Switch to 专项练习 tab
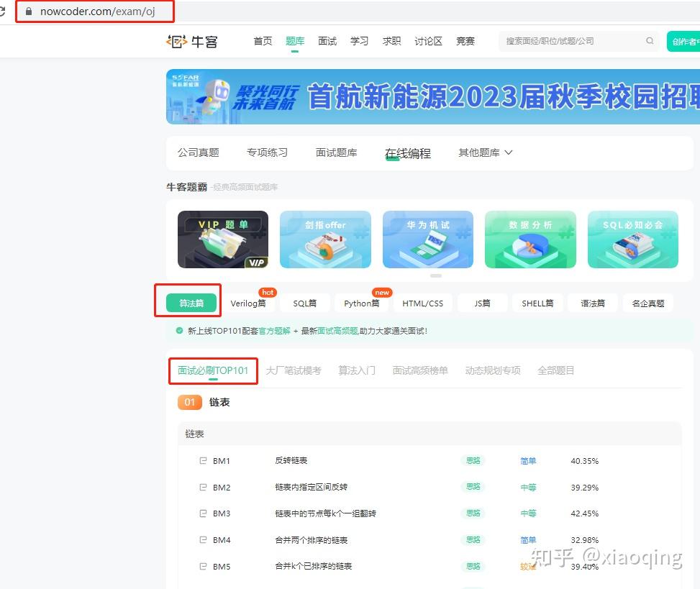This screenshot has width=700, height=589. (267, 152)
